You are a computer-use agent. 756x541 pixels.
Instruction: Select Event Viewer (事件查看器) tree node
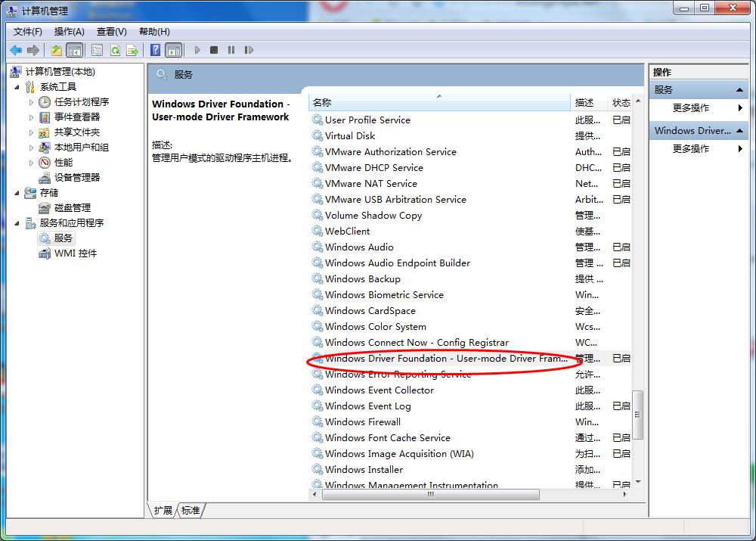77,117
